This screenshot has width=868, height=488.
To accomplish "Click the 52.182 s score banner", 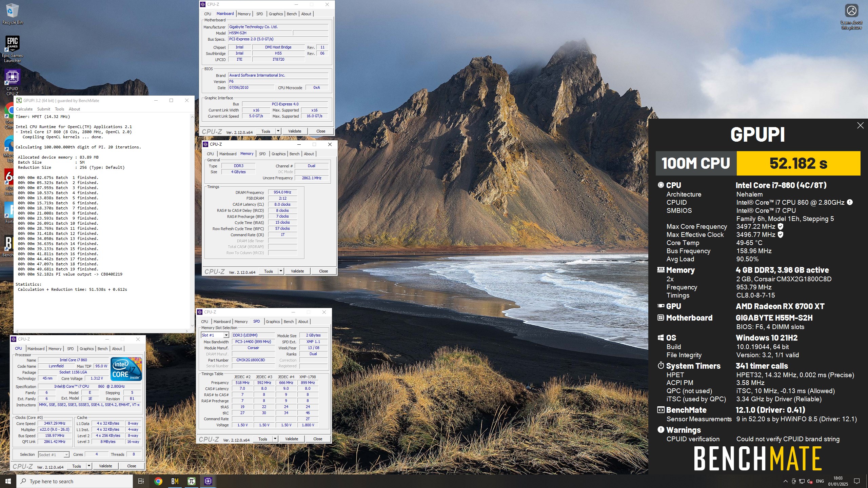I will coord(798,163).
